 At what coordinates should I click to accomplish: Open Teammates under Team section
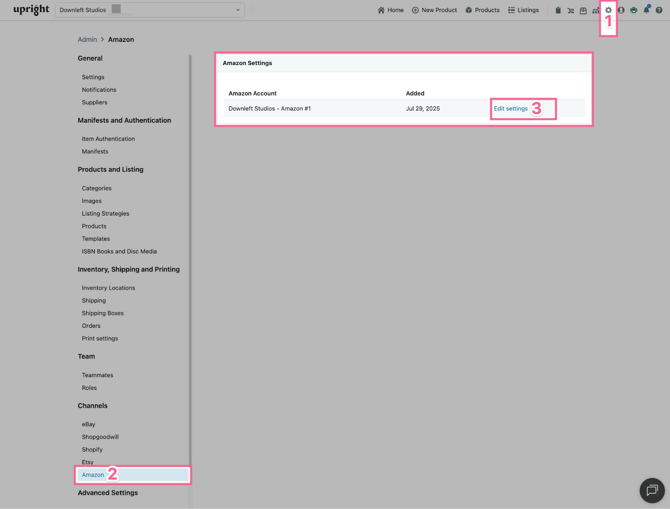point(97,375)
